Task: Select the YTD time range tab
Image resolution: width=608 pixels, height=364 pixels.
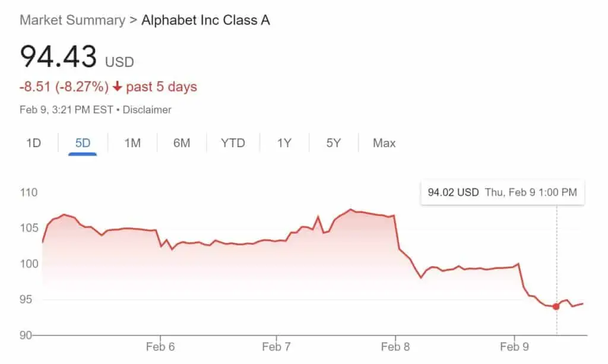Action: point(233,143)
